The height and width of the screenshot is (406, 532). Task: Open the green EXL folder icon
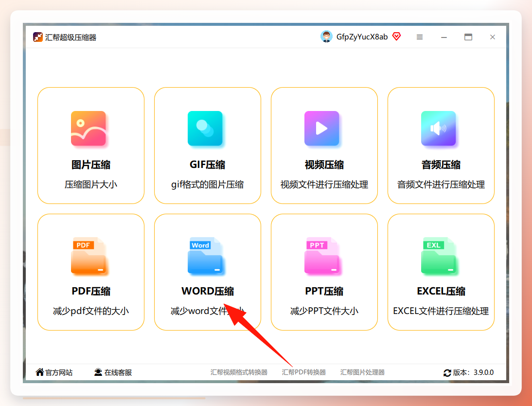tap(438, 256)
